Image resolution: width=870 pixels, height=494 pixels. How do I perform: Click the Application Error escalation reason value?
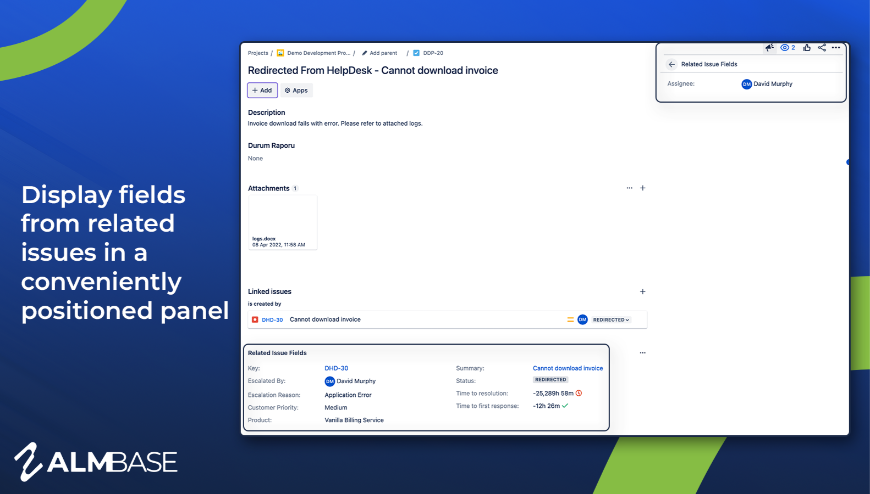click(x=348, y=395)
